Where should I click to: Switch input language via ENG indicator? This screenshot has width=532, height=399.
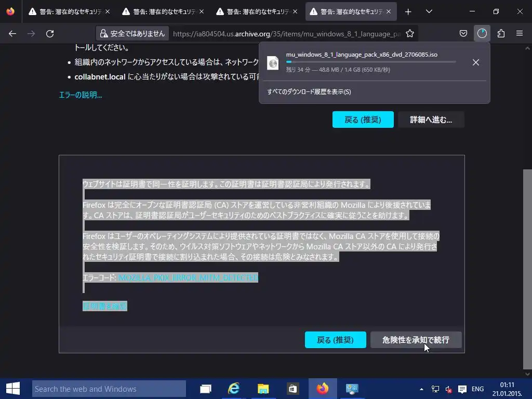(x=478, y=389)
